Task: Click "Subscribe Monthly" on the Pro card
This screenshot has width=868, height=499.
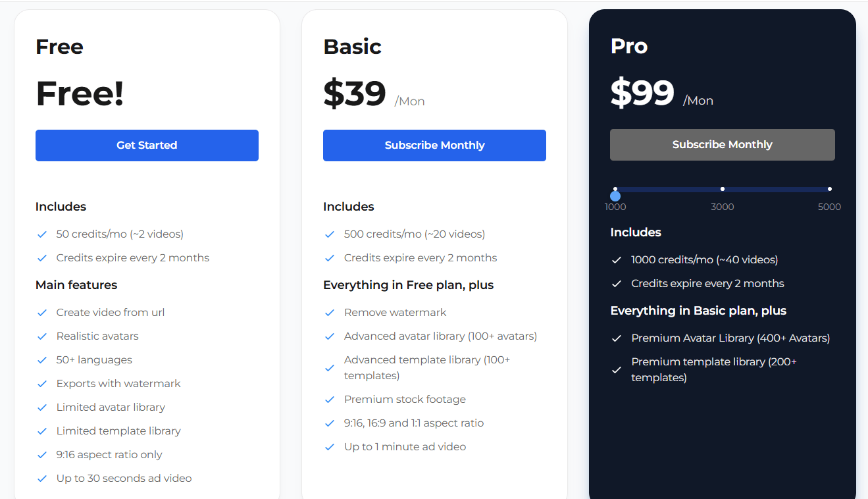Action: click(722, 144)
